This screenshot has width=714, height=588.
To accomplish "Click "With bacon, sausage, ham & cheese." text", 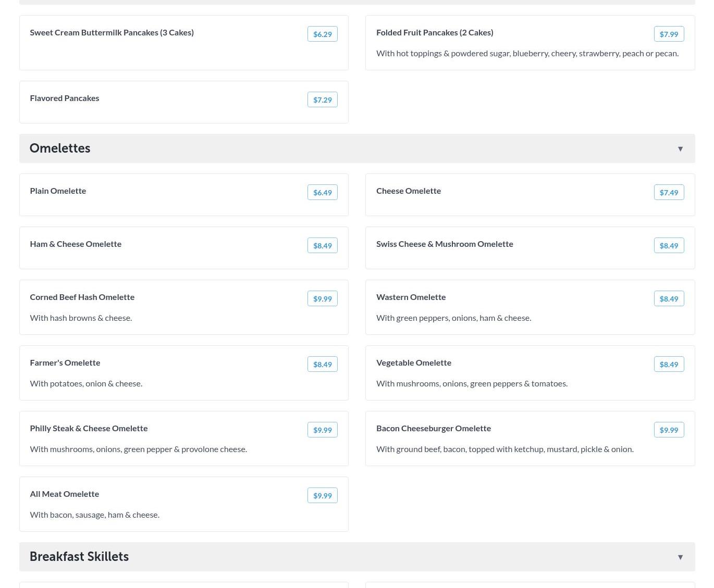I will [94, 515].
